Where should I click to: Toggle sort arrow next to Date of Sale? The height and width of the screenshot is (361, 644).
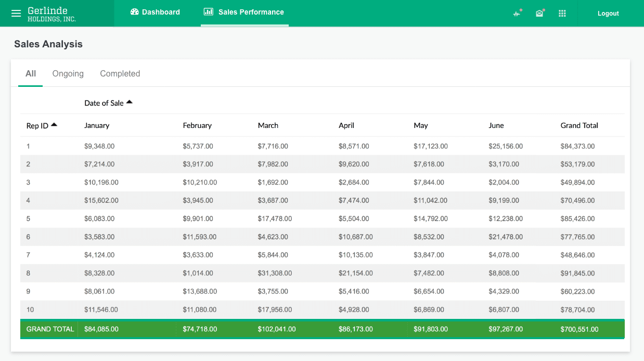point(130,102)
